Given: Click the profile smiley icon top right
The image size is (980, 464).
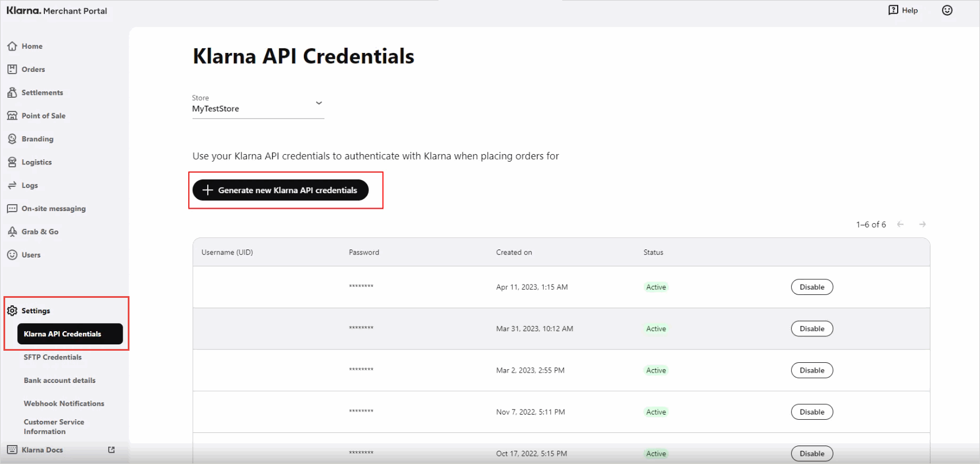Looking at the screenshot, I should (947, 10).
